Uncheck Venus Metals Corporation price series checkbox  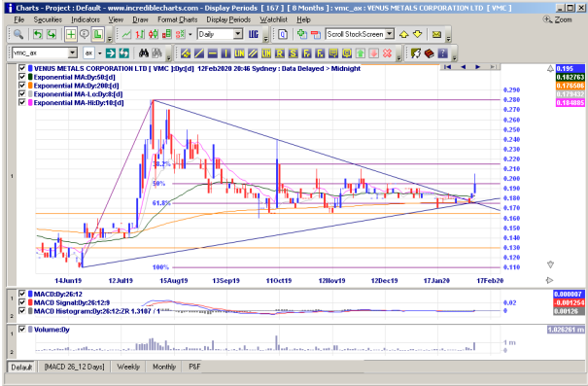point(22,68)
